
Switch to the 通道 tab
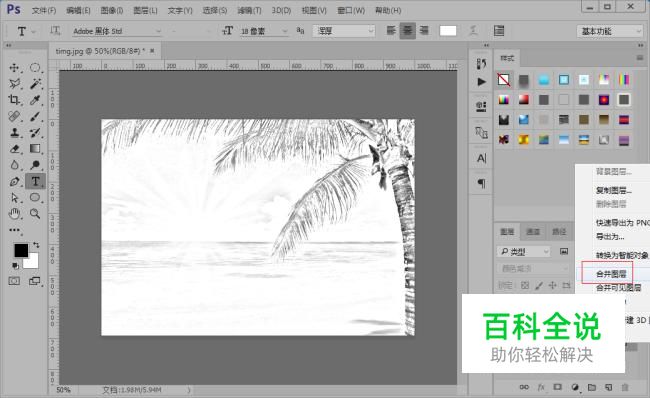point(533,232)
